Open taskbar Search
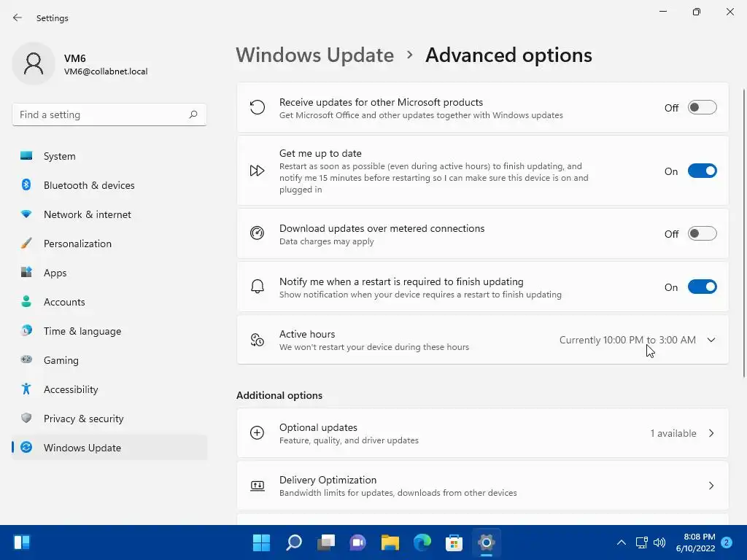This screenshot has height=560, width=747. [293, 542]
